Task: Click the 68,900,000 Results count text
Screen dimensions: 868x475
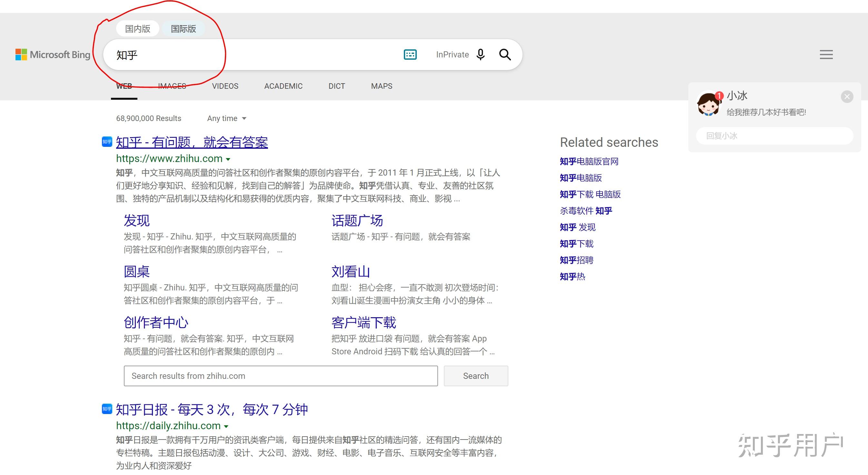Action: [x=149, y=118]
